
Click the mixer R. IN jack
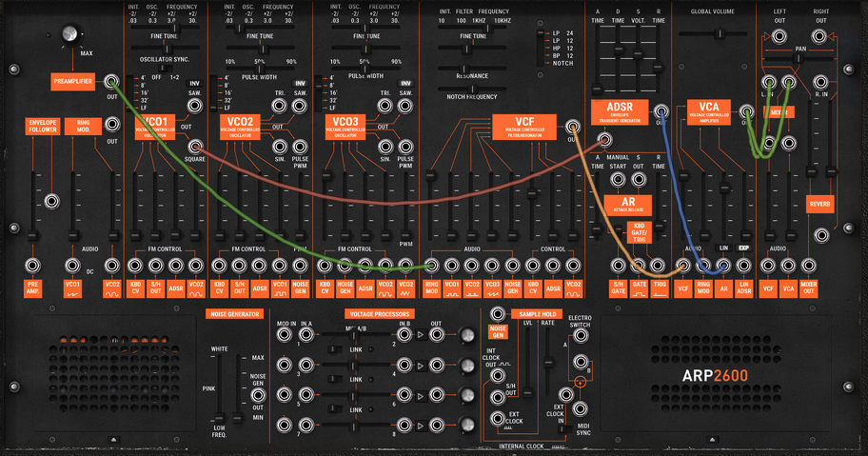(820, 83)
